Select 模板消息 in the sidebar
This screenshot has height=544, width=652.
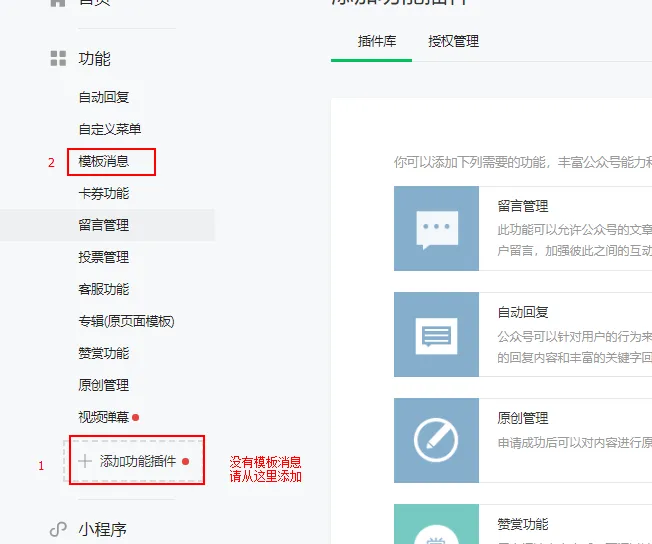(x=104, y=161)
